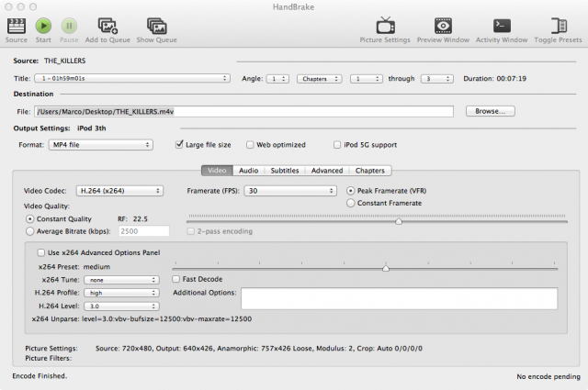Switch to the Audio tab
This screenshot has width=588, height=390.
point(249,171)
